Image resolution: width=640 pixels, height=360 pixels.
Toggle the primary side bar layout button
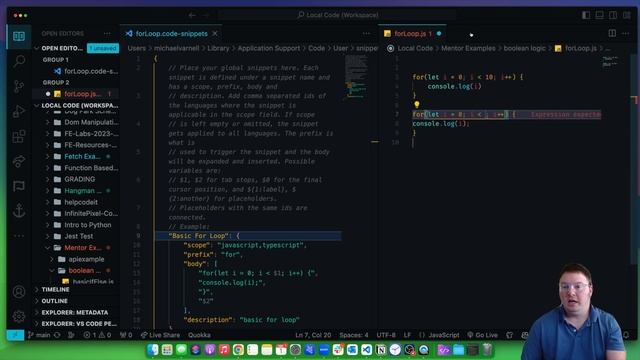tap(586, 15)
